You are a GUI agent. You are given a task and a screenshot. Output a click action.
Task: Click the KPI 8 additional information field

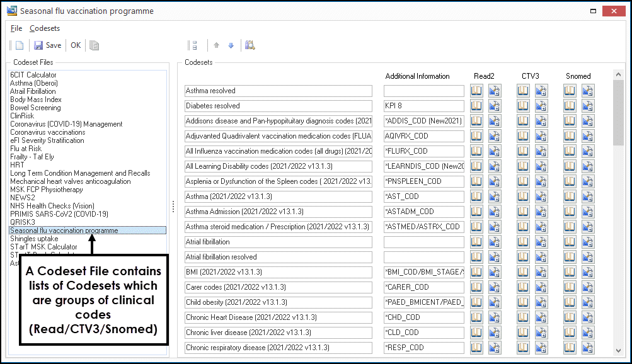[x=423, y=106]
